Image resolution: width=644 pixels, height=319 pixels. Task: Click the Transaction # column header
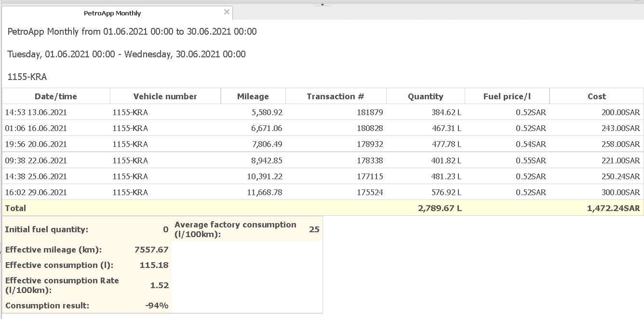(335, 96)
